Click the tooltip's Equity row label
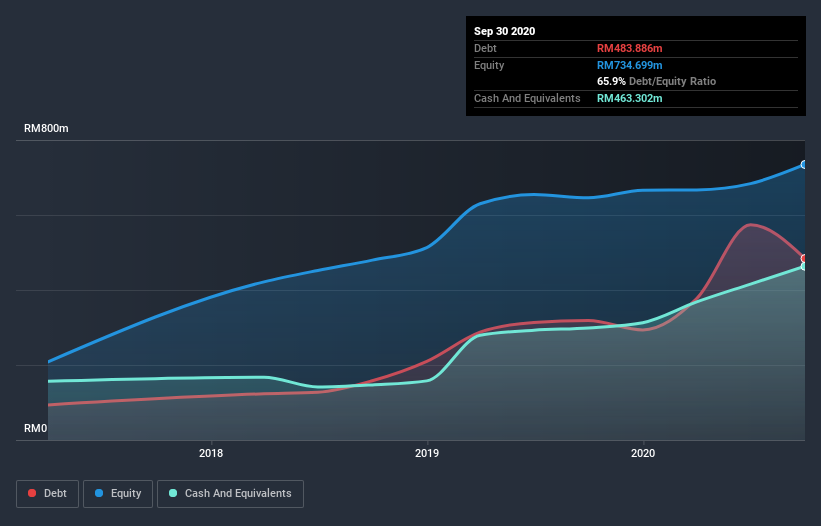821x526 pixels. click(x=489, y=65)
